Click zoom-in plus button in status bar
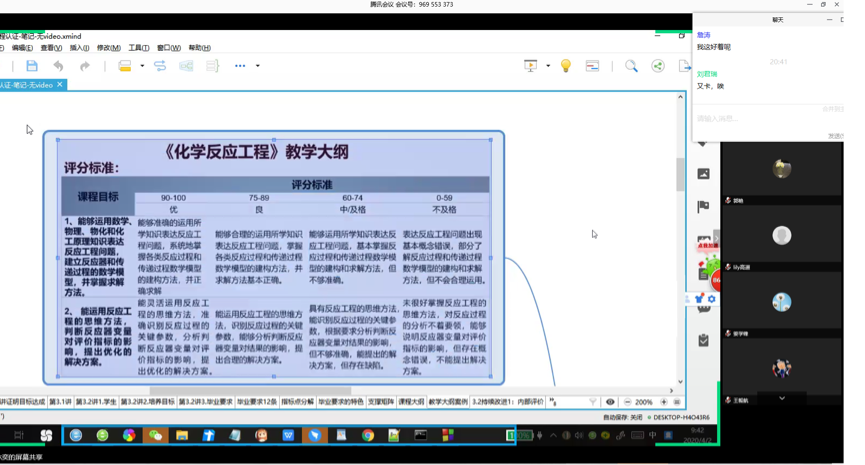The width and height of the screenshot is (865, 465). point(665,402)
